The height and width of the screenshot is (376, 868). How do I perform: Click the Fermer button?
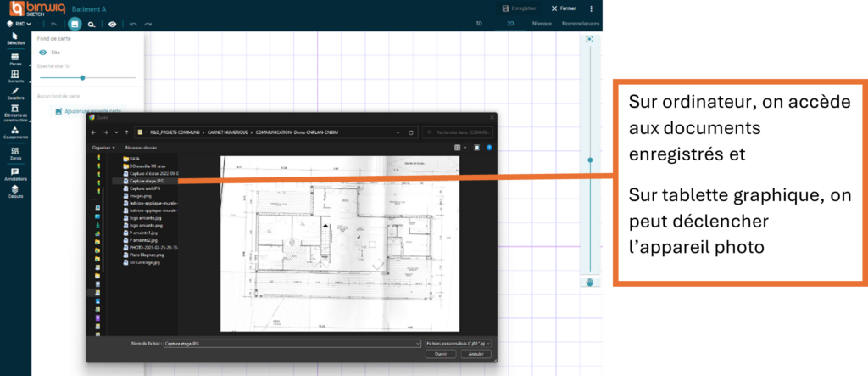(564, 8)
